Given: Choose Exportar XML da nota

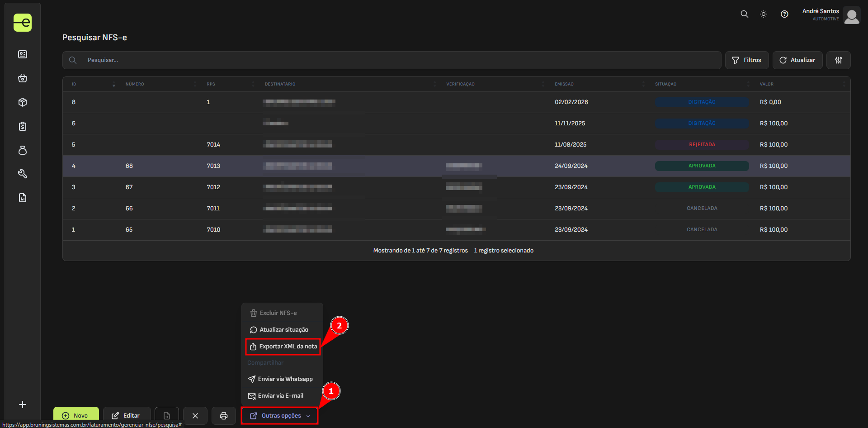Looking at the screenshot, I should point(283,347).
